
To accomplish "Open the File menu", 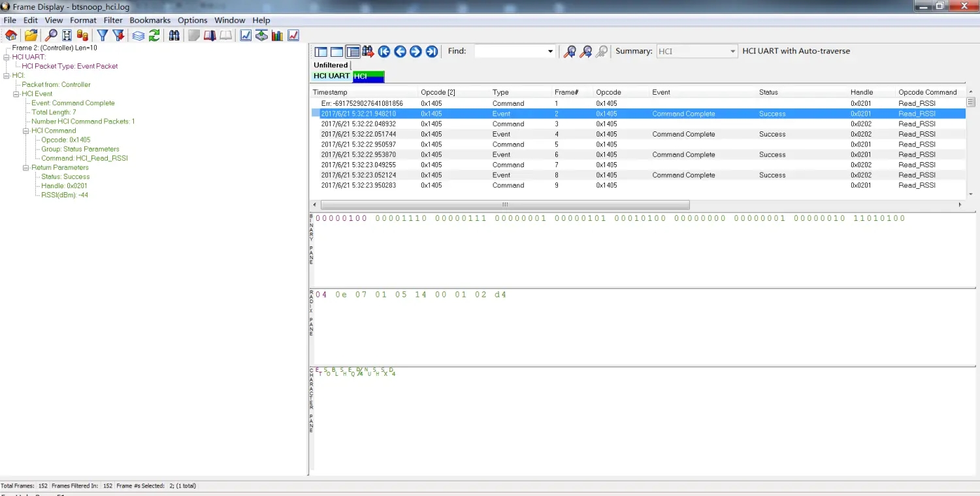I will [10, 20].
